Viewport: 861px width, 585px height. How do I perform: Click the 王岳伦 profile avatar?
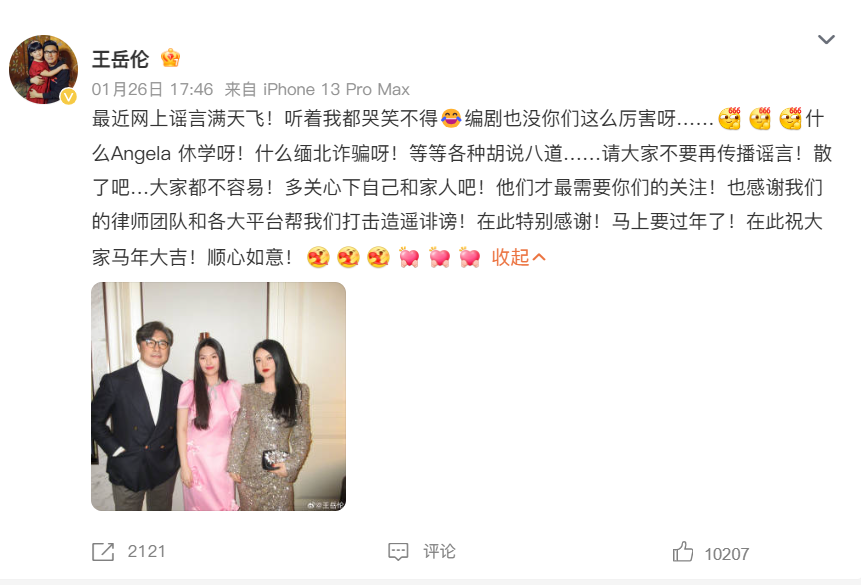click(x=43, y=70)
